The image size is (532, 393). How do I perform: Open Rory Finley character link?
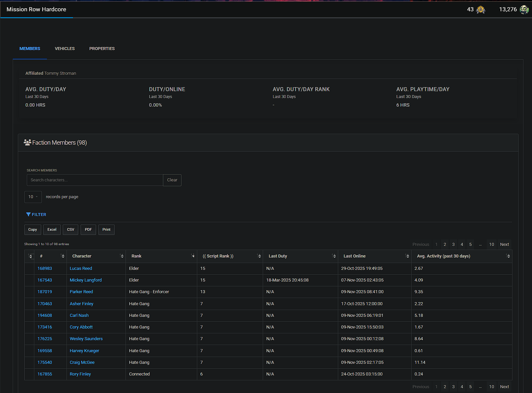click(80, 374)
